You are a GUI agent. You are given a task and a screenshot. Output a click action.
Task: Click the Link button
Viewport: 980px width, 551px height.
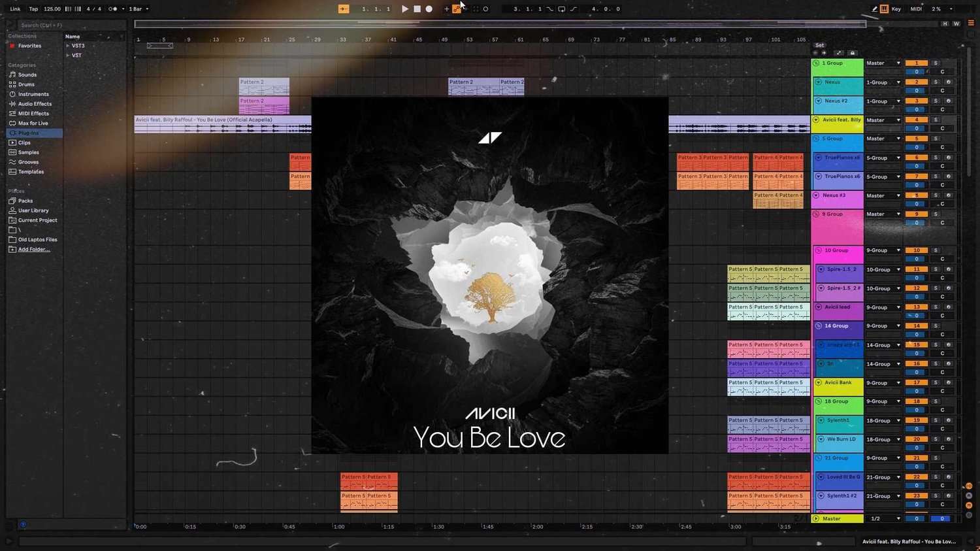coord(15,9)
